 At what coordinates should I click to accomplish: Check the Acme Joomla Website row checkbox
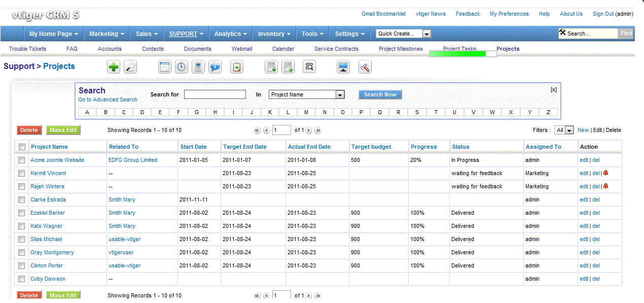pos(22,160)
